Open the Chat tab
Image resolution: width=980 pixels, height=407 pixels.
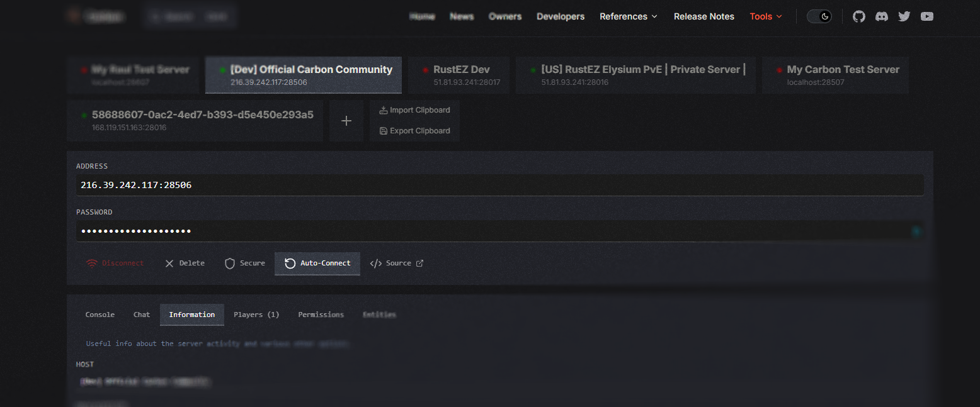(x=142, y=315)
